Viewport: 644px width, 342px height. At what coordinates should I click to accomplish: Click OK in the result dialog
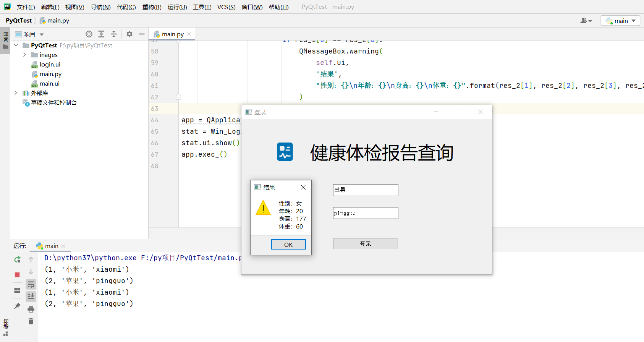click(x=288, y=245)
